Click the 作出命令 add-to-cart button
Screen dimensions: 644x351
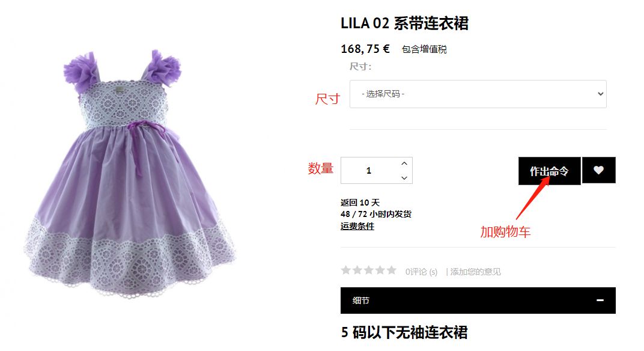pyautogui.click(x=549, y=171)
